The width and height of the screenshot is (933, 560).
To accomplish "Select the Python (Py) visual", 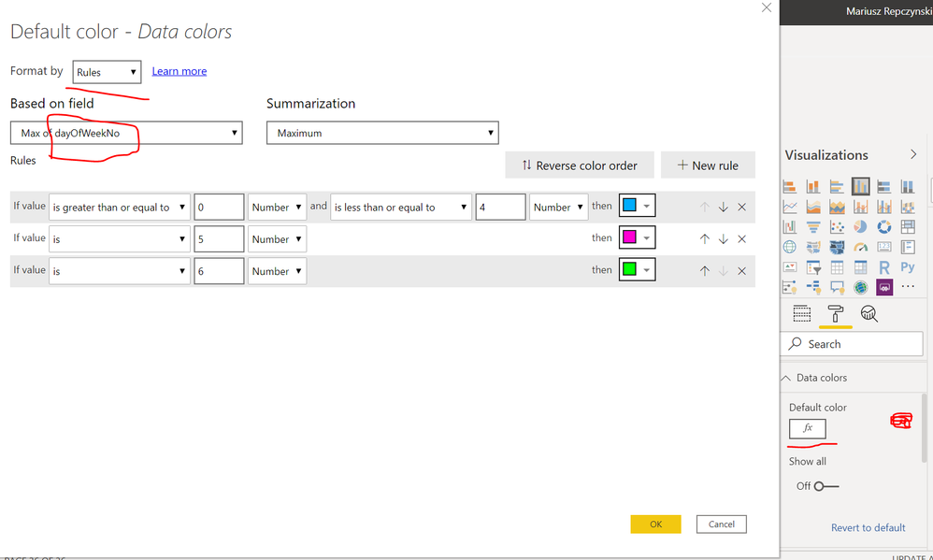I will point(908,267).
